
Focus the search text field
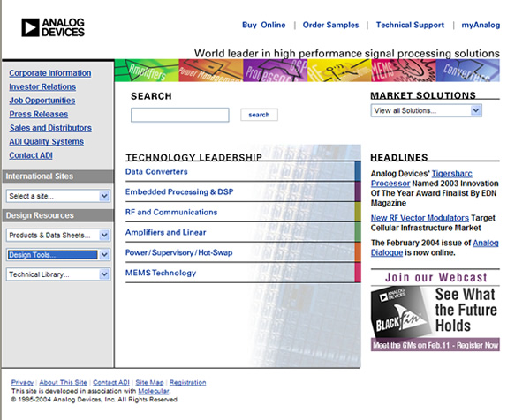pyautogui.click(x=180, y=115)
